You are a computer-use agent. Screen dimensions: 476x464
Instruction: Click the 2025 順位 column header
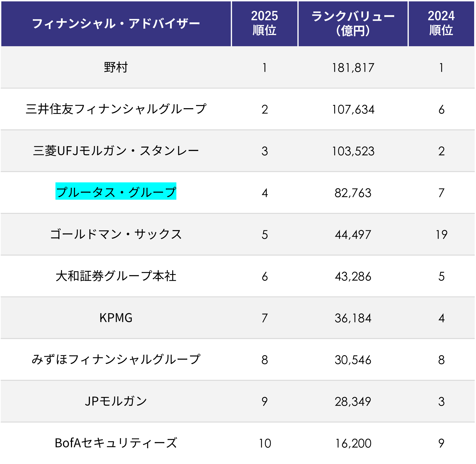pyautogui.click(x=264, y=24)
